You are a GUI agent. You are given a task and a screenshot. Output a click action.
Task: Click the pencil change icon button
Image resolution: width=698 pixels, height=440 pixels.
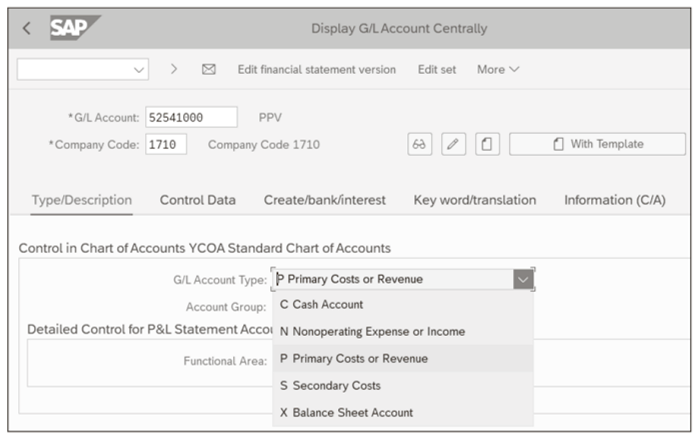453,144
